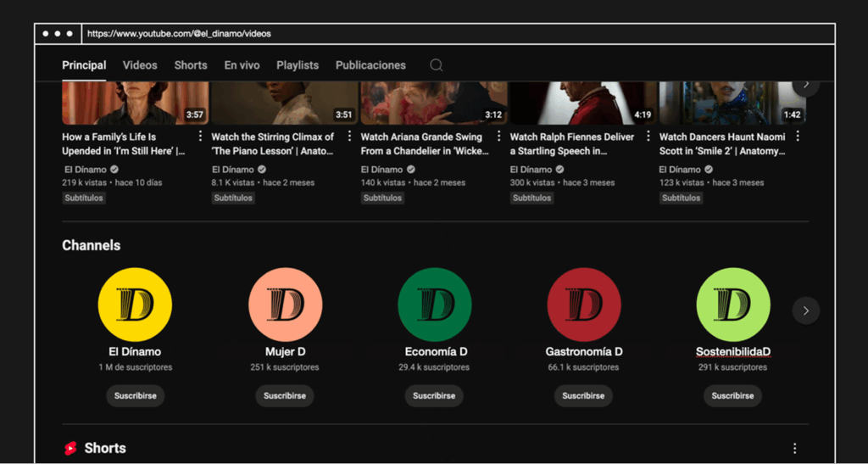The height and width of the screenshot is (464, 868).
Task: Play the 1:42 video thumbnail
Action: point(733,103)
